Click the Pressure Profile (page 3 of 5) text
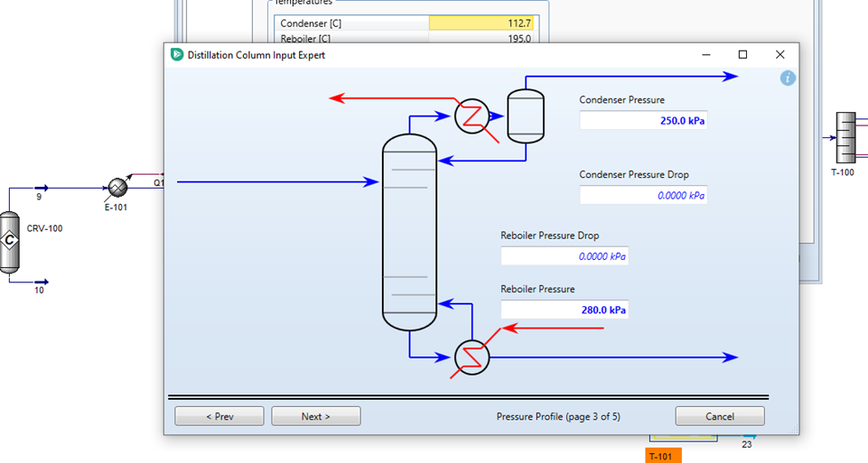This screenshot has height=463, width=868. tap(558, 417)
